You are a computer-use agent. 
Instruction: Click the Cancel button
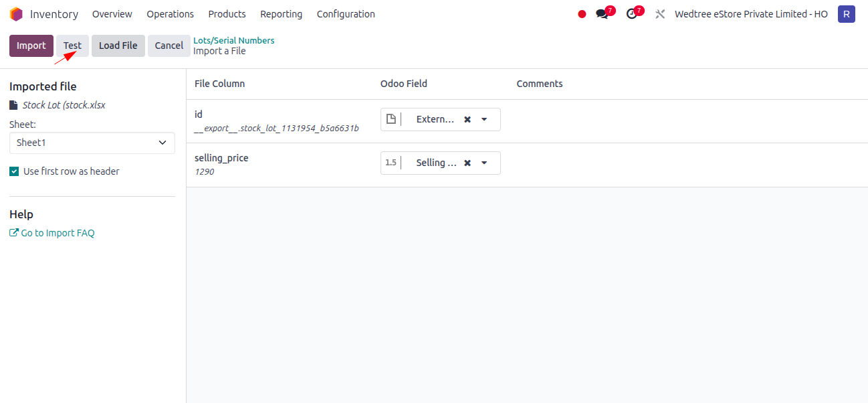[x=169, y=46]
